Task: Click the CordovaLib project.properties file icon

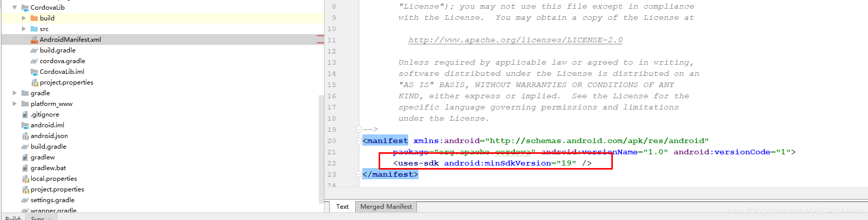Action: [x=34, y=82]
